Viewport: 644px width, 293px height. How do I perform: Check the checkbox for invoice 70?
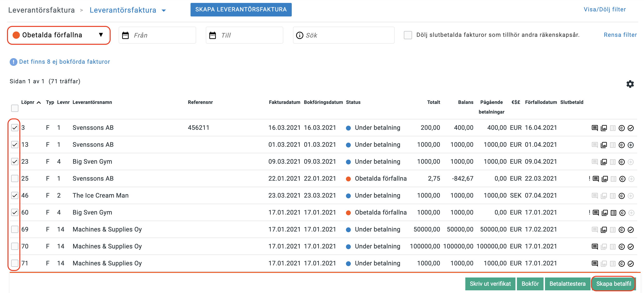click(15, 246)
